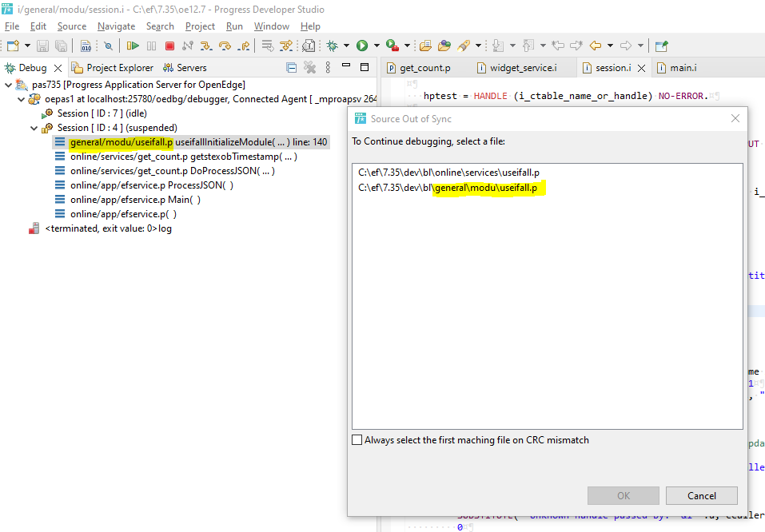Click the pen Search toolbar icon
The height and width of the screenshot is (532, 765).
tap(464, 46)
